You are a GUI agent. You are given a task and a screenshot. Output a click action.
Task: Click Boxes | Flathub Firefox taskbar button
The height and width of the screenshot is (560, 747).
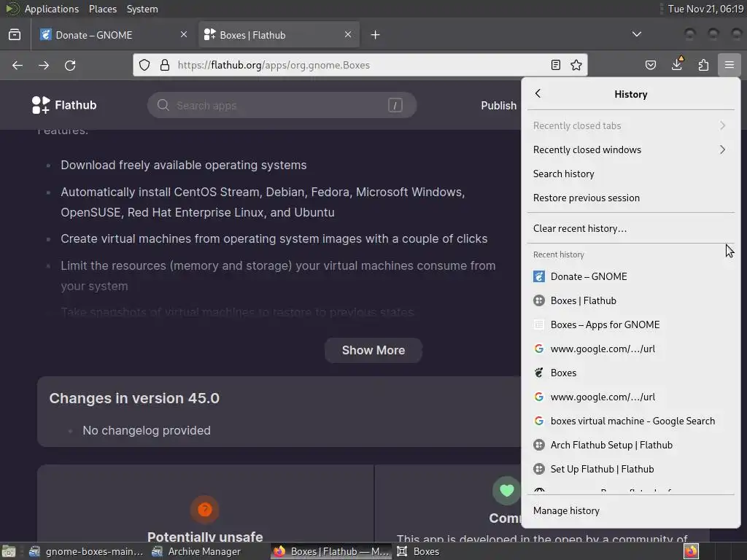331,551
